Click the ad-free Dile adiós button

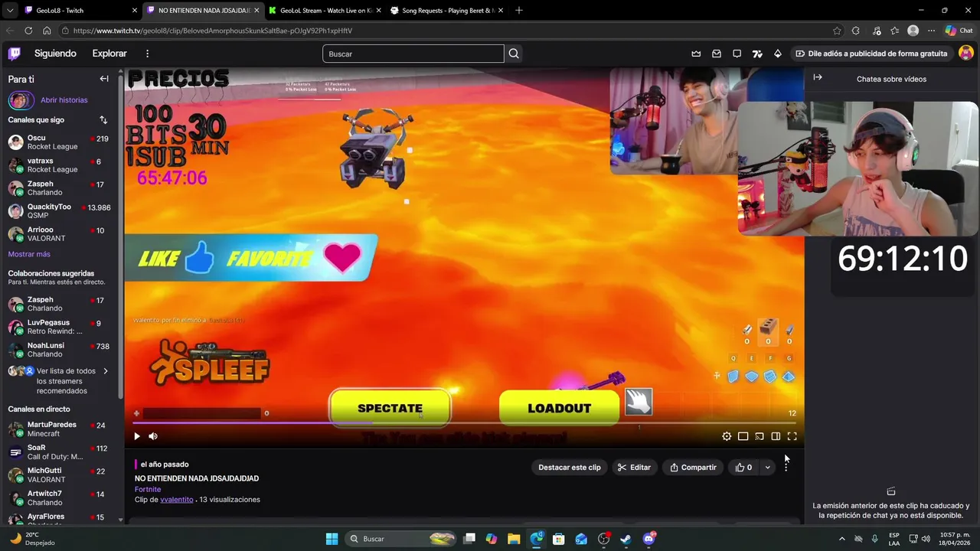(871, 54)
